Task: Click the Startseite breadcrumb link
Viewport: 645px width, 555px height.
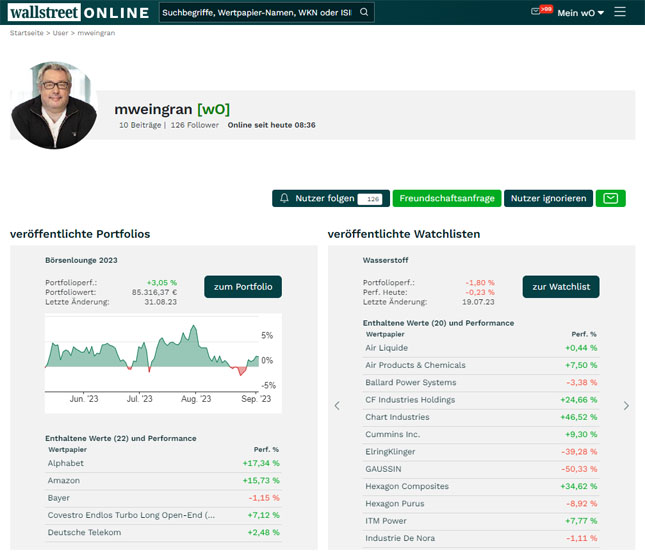Action: (26, 33)
